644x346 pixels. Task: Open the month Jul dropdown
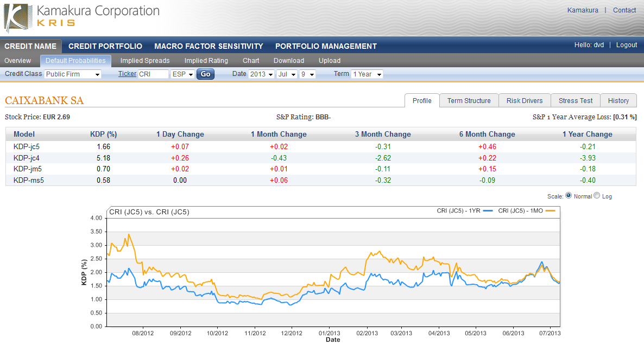(287, 74)
